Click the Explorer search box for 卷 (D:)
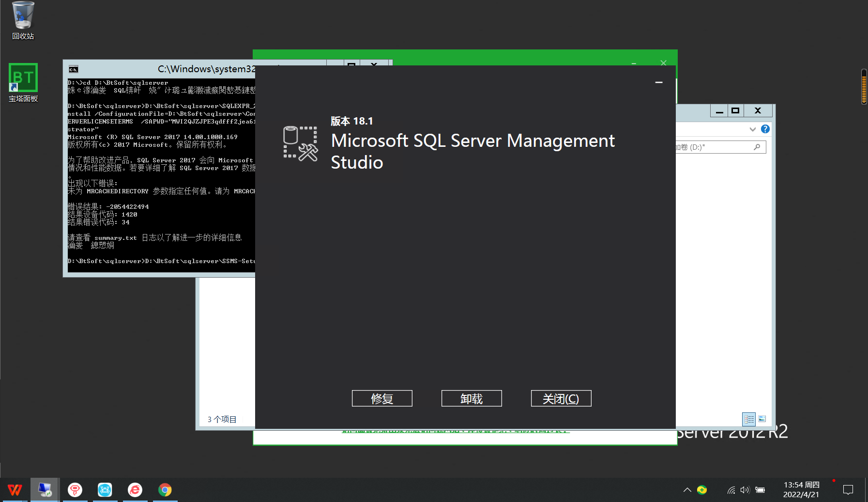This screenshot has width=868, height=502. click(x=720, y=147)
